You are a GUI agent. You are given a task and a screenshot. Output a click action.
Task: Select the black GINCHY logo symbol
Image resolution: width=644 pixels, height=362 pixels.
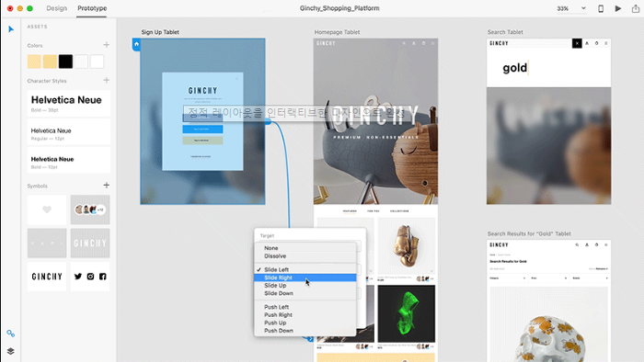point(47,277)
